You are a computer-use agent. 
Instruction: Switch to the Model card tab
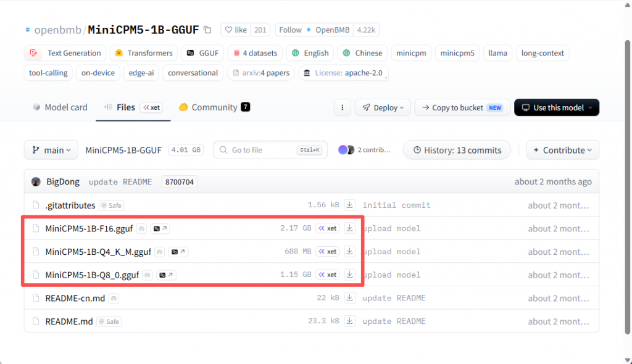pyautogui.click(x=60, y=107)
